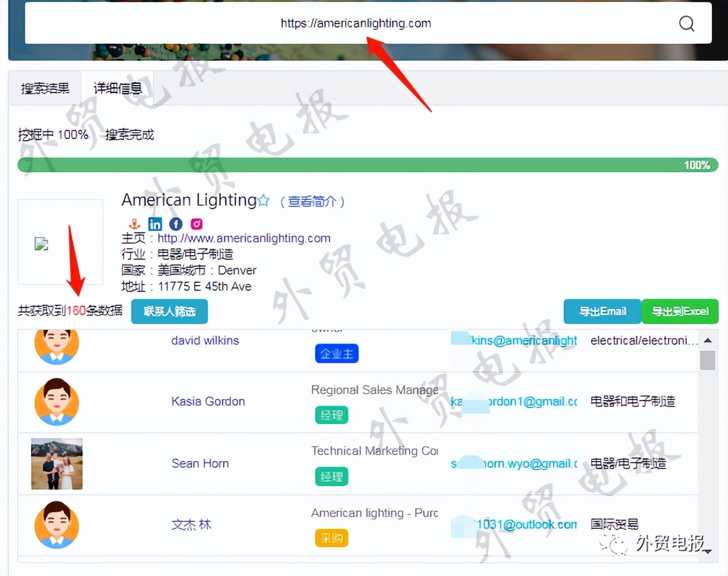Open the LinkedIn profile icon
Image resolution: width=728 pixels, height=576 pixels.
coord(155,224)
